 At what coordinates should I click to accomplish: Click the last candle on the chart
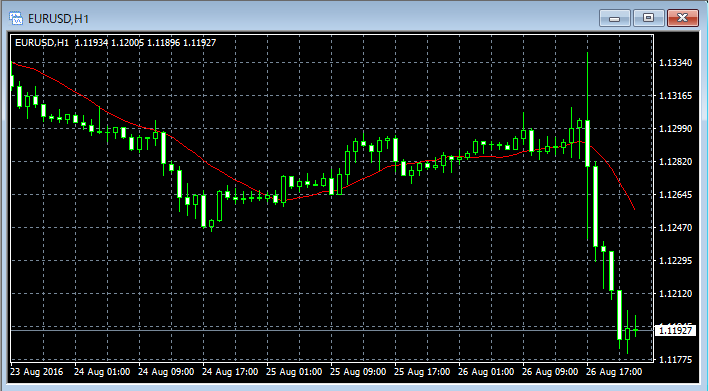[636, 330]
